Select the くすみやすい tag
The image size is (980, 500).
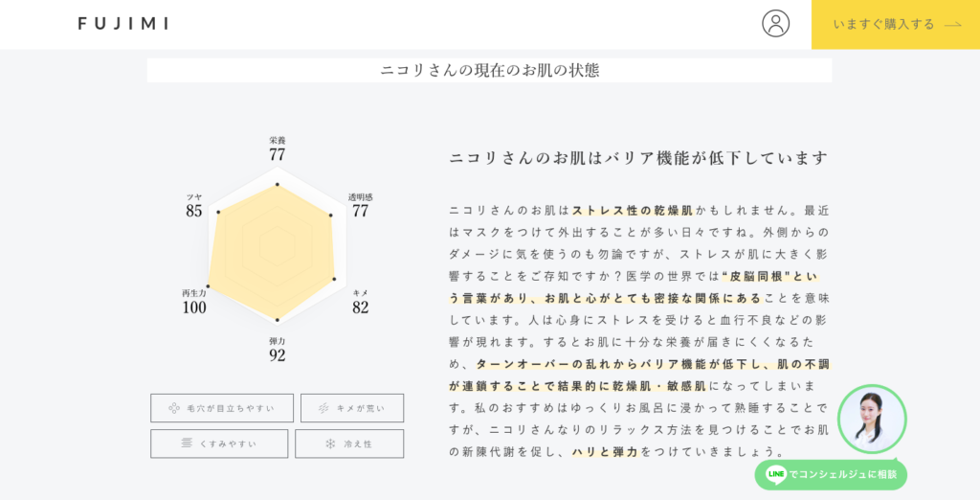click(x=219, y=443)
